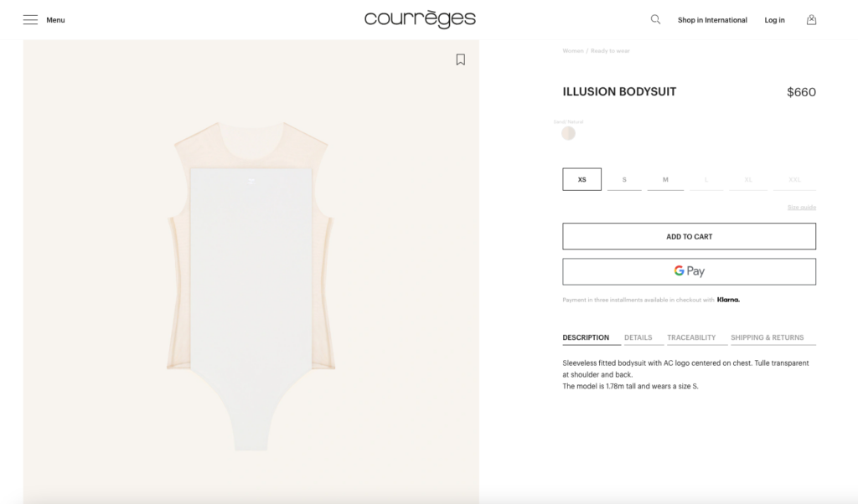Select the Sand/Natural color swatch

tap(569, 133)
